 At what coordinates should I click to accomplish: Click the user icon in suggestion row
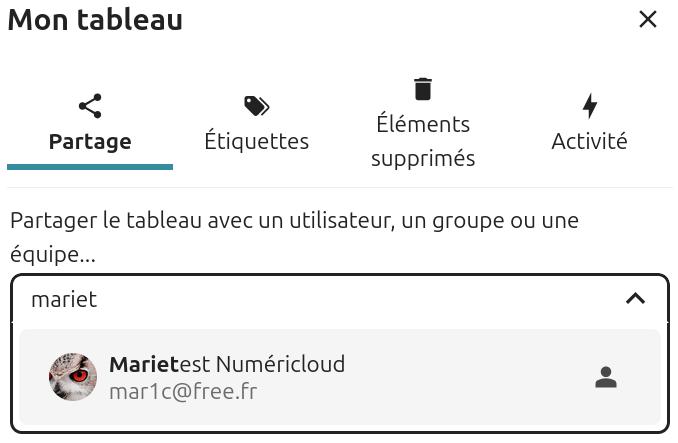click(605, 377)
